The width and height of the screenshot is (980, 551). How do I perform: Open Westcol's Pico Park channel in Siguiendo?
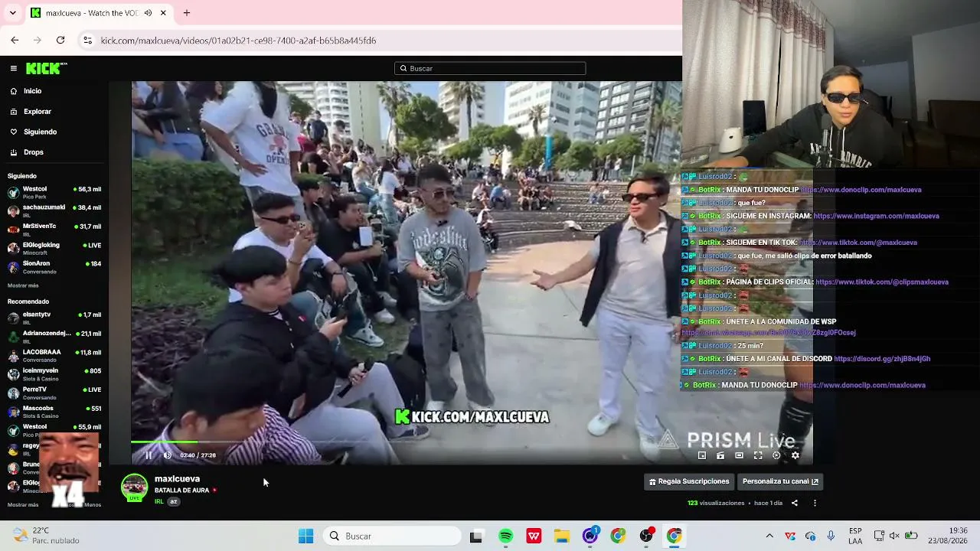[54, 192]
